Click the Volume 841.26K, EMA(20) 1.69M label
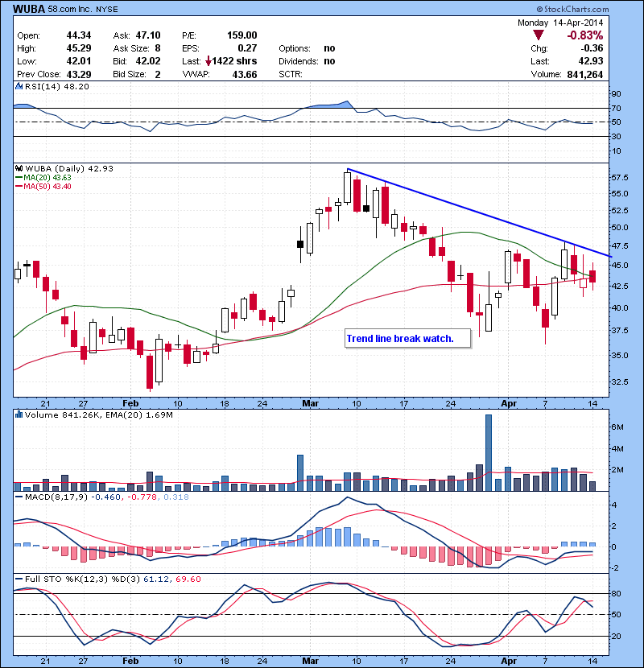This screenshot has width=644, height=668. 99,414
